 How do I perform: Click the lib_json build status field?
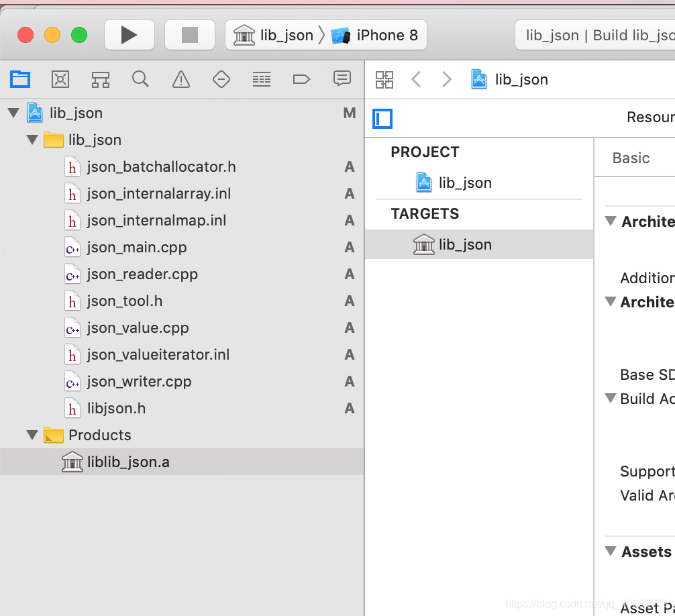[x=595, y=35]
